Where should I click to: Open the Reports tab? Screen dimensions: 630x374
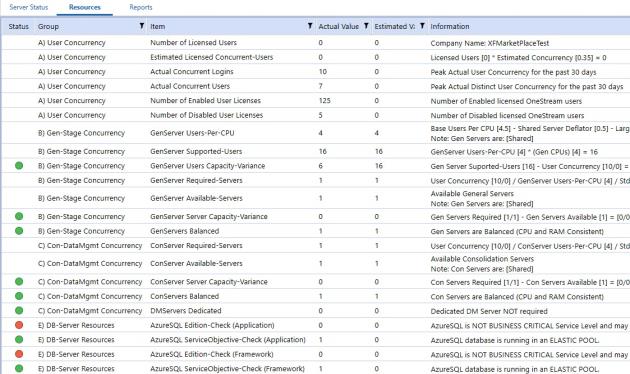141,7
